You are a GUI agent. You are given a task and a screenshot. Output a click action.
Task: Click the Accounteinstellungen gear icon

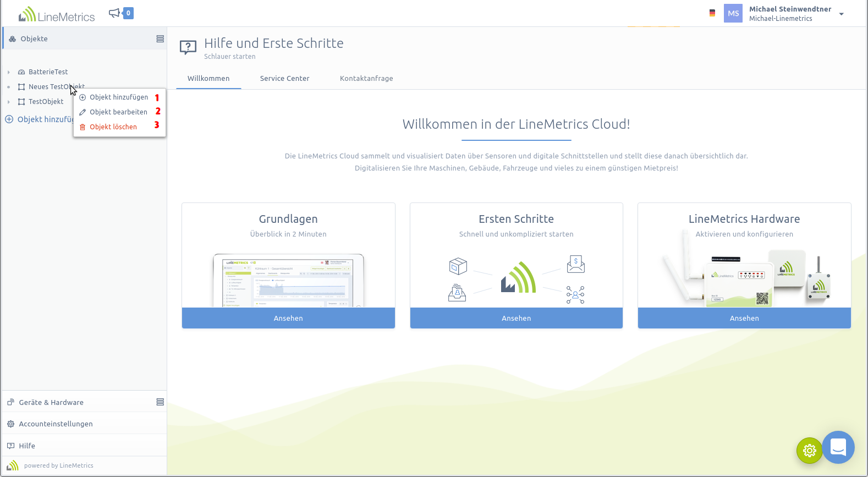(x=10, y=424)
